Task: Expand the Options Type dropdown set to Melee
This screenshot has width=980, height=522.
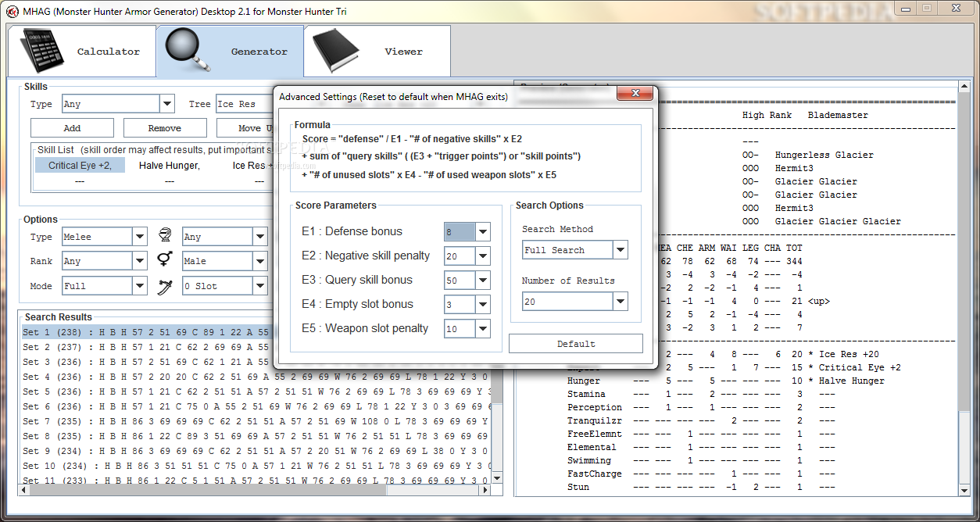Action: coord(139,237)
